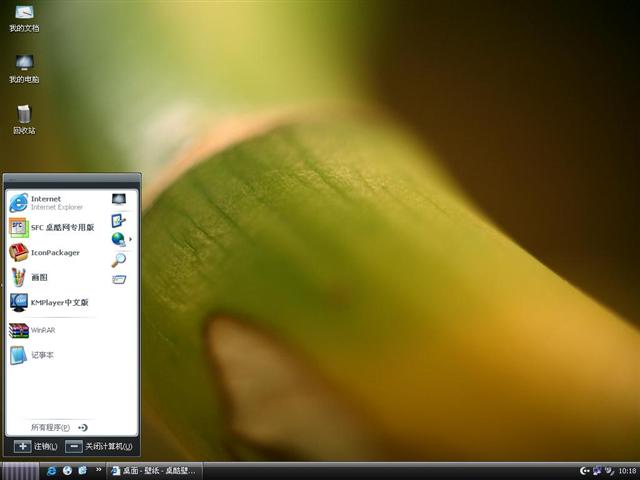The width and height of the screenshot is (640, 480).
Task: Click the monitor icon in the start menu right column
Action: pos(119,199)
